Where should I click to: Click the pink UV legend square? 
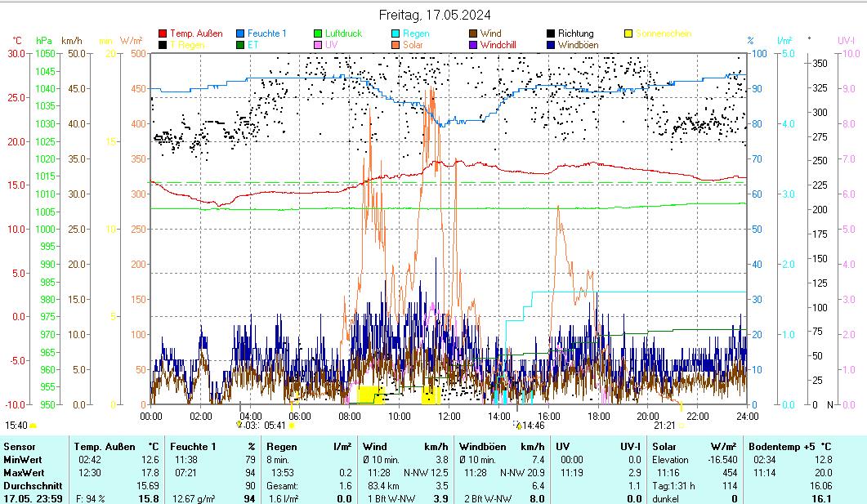[x=318, y=46]
